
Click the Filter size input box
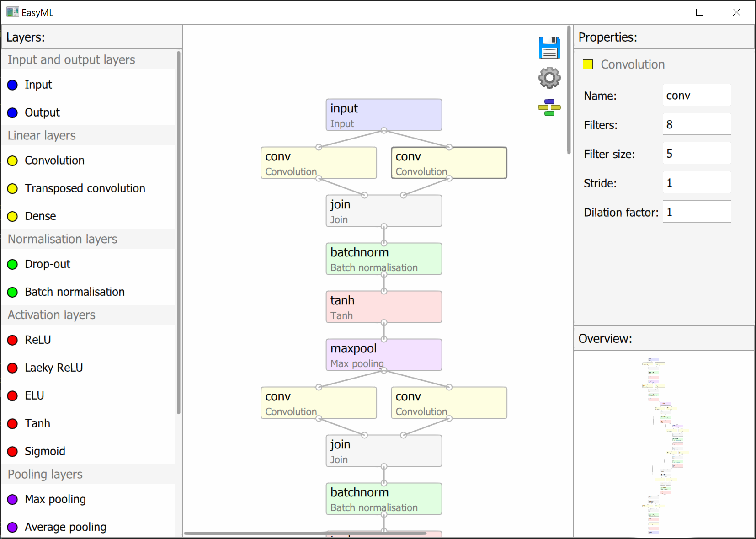point(697,154)
